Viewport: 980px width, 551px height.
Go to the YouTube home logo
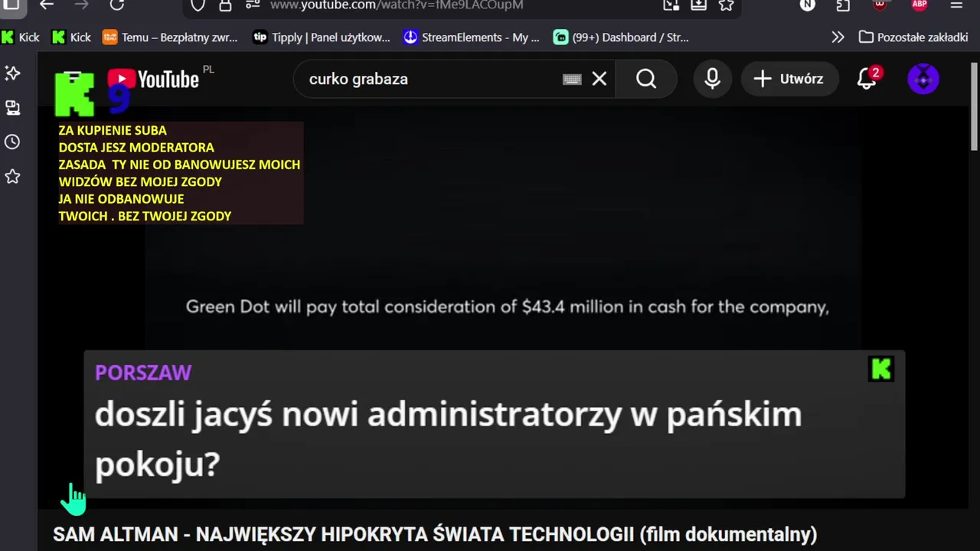pos(153,79)
